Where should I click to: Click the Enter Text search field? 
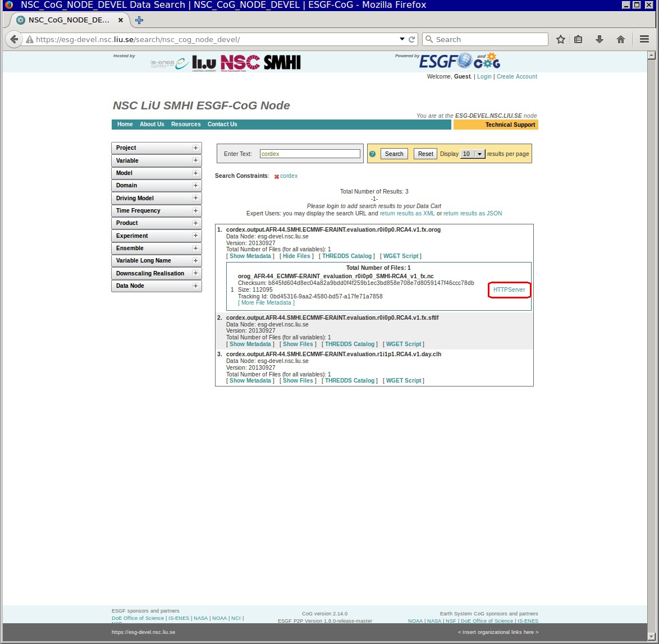(x=310, y=154)
